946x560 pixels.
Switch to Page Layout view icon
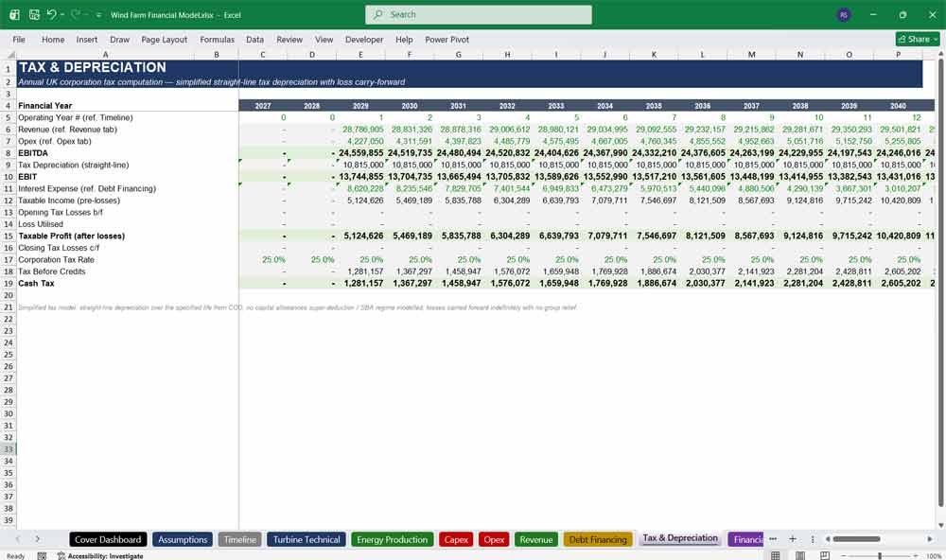tap(800, 555)
